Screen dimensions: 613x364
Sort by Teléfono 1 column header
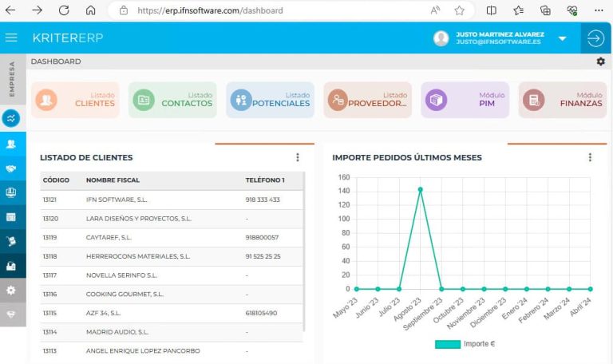tap(265, 180)
